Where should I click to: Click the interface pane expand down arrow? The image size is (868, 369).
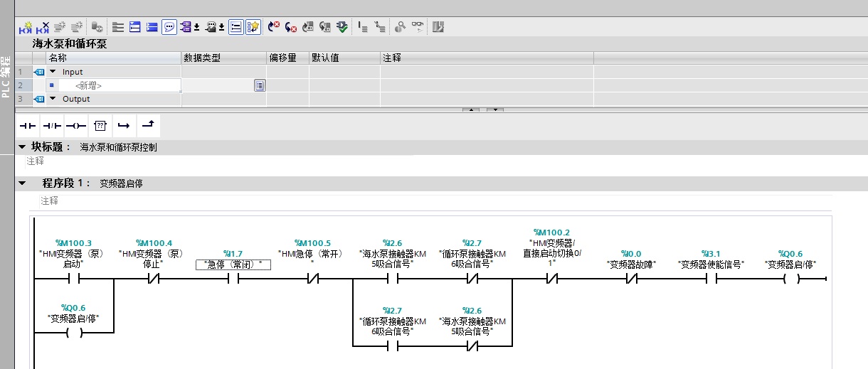click(495, 109)
